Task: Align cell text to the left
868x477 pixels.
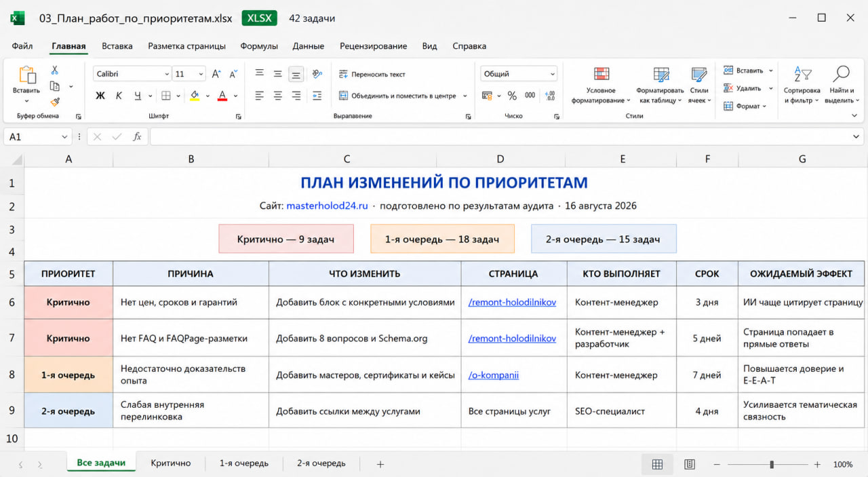Action: click(260, 96)
